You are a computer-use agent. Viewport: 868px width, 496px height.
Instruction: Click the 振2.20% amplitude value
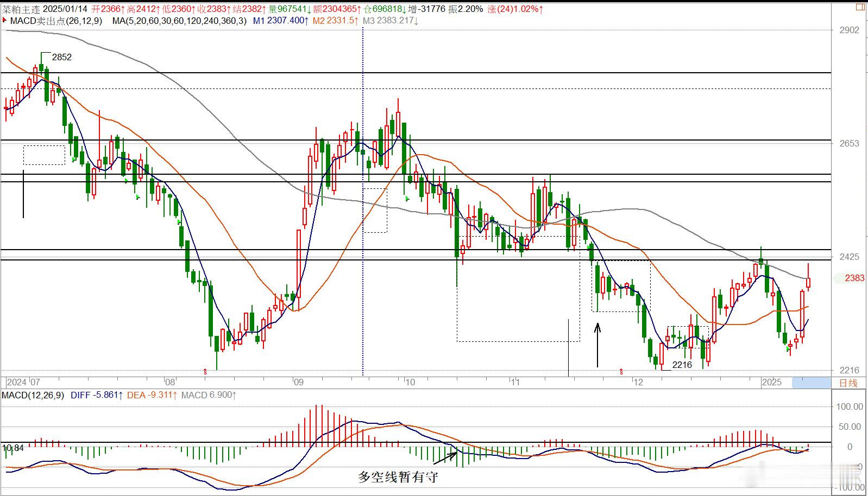tap(466, 9)
